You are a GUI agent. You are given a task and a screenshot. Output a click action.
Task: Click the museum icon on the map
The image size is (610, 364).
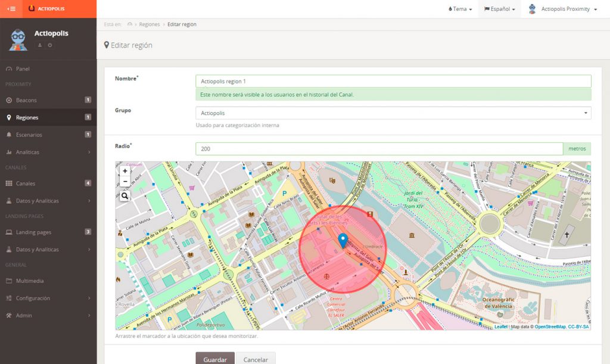point(412,235)
